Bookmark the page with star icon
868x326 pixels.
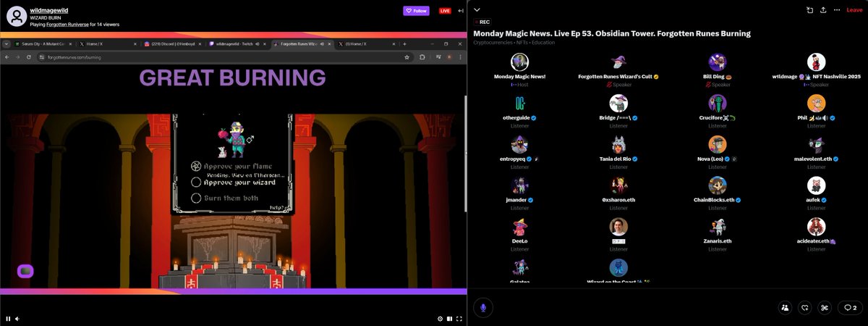point(405,57)
